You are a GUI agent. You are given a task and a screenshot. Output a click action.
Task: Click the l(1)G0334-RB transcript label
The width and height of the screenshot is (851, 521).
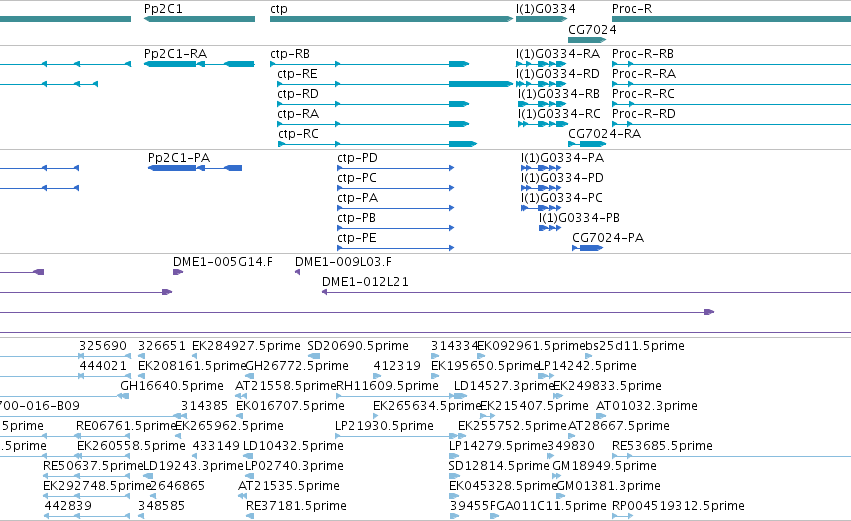point(559,94)
